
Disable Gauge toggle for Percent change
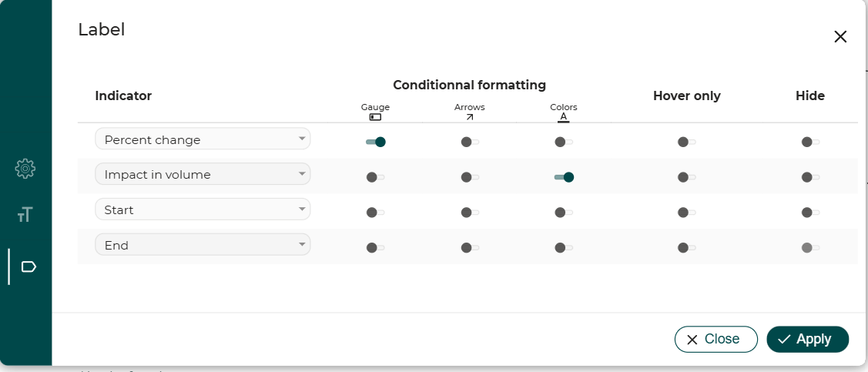tap(375, 142)
